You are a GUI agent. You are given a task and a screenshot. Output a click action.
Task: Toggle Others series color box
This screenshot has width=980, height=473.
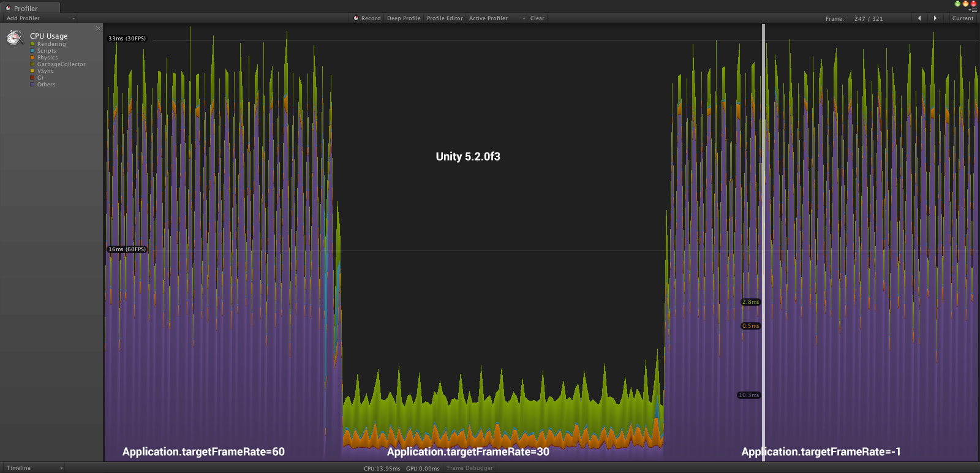coord(32,85)
